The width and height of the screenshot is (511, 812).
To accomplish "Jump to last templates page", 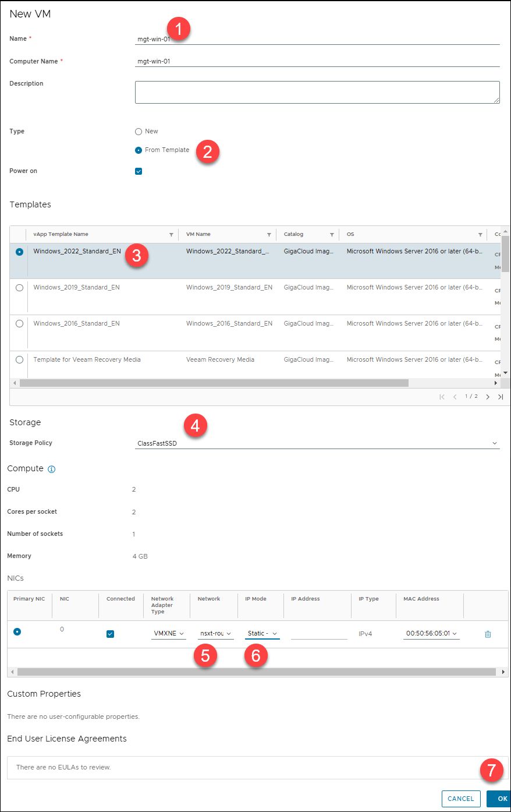I will pos(501,397).
